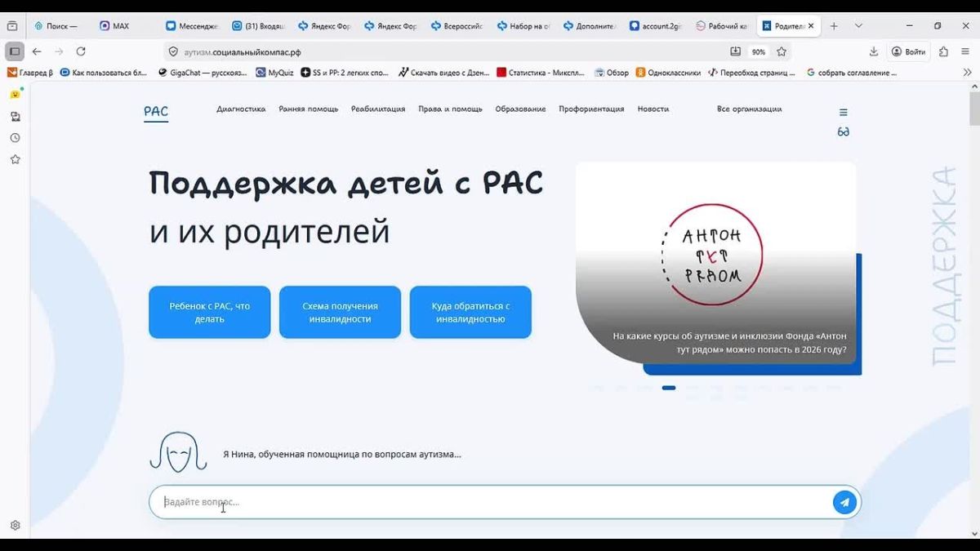The height and width of the screenshot is (551, 980).
Task: Click the Схема получения инвалидности button
Action: pos(340,312)
